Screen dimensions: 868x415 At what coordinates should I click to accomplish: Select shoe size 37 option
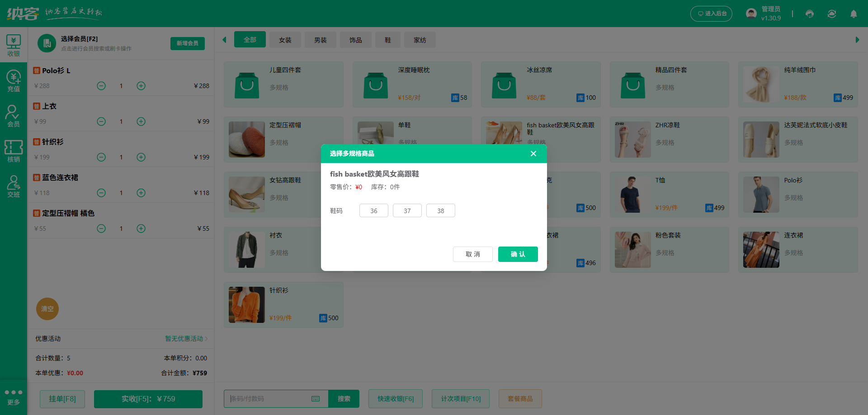[407, 211]
